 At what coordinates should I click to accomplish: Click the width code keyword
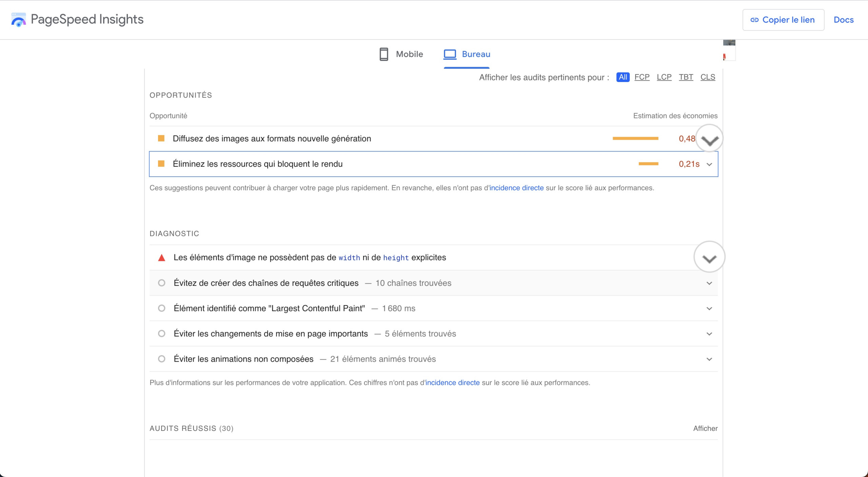click(x=349, y=258)
